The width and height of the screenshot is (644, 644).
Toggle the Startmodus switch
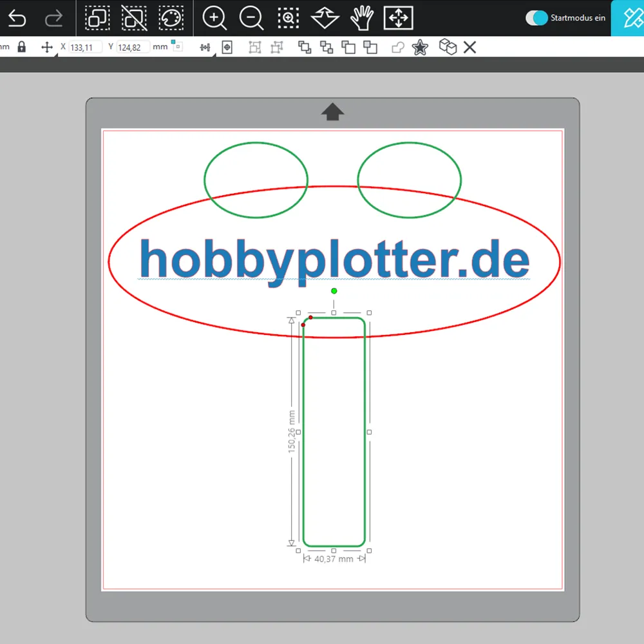pos(536,18)
